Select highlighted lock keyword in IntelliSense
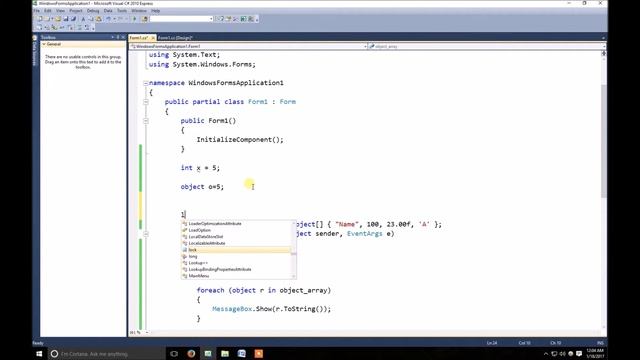 pos(236,250)
